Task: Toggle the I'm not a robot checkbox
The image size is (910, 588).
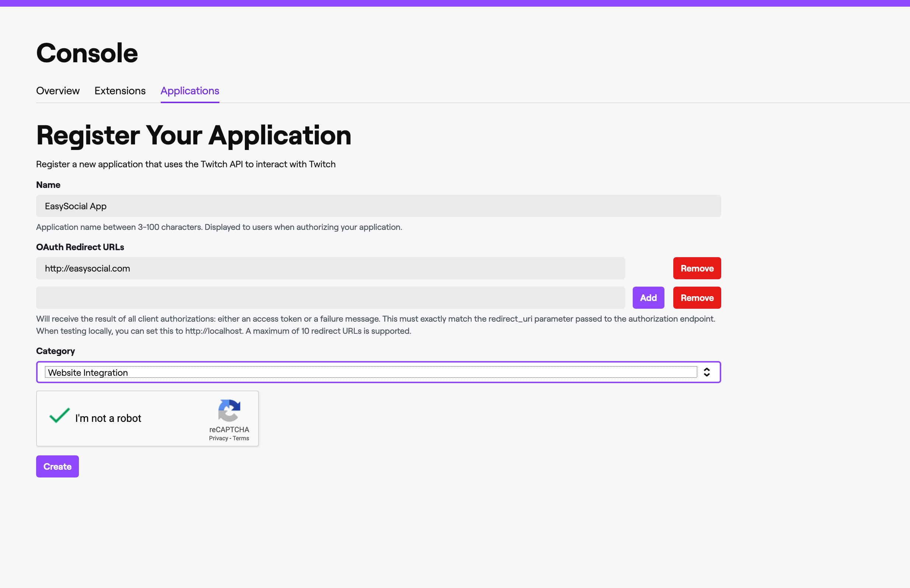Action: click(x=60, y=416)
